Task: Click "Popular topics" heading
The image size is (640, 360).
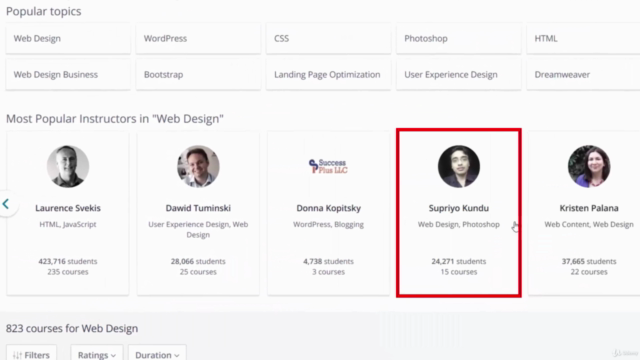Action: point(44,11)
